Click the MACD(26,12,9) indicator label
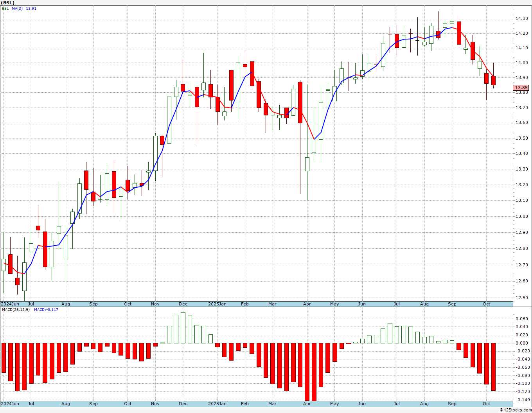532x413 pixels. tap(16, 310)
